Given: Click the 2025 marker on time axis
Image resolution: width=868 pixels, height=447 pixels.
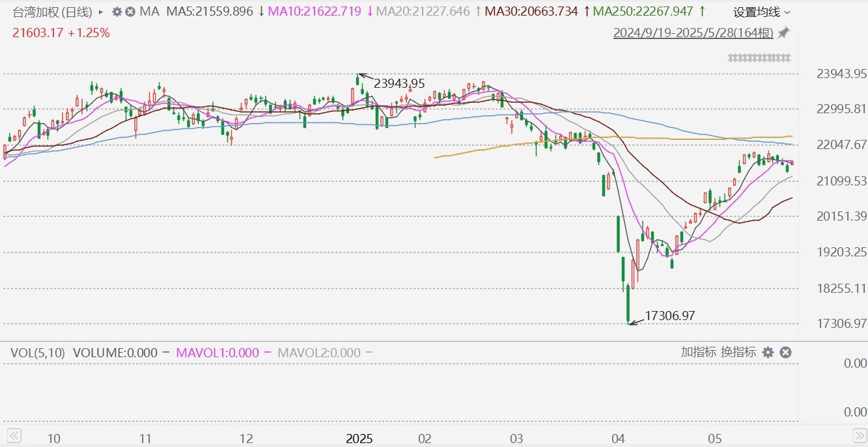Looking at the screenshot, I should click(359, 438).
